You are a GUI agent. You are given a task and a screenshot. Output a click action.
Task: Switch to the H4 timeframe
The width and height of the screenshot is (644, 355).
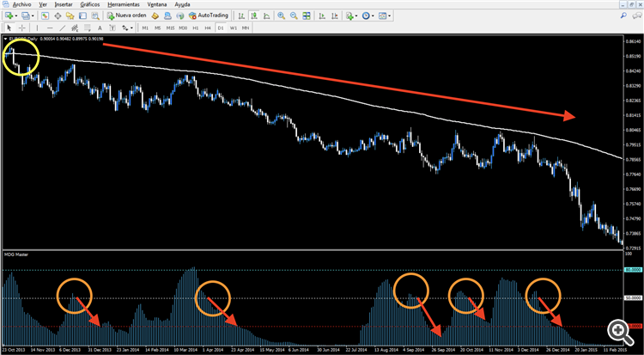(x=208, y=28)
